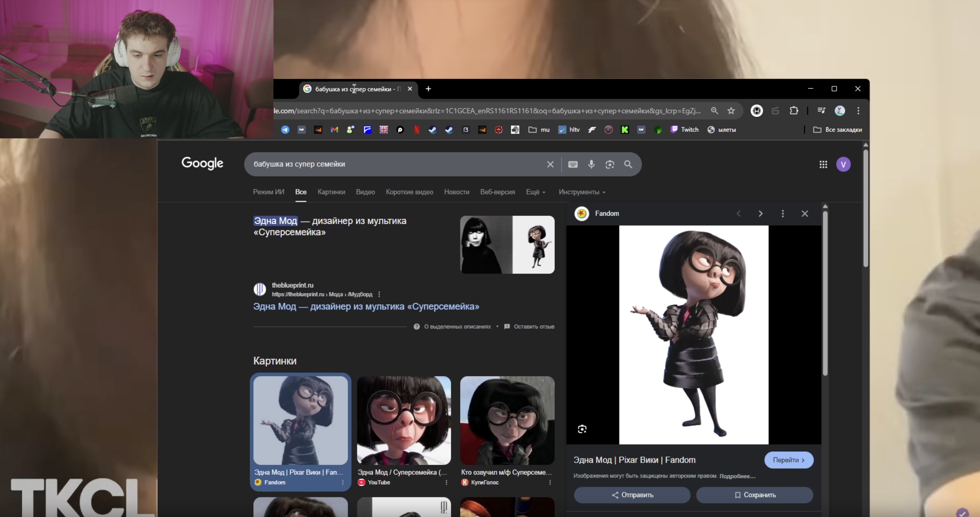
Task: Switch to the Режим ИИ tab
Action: pos(268,192)
